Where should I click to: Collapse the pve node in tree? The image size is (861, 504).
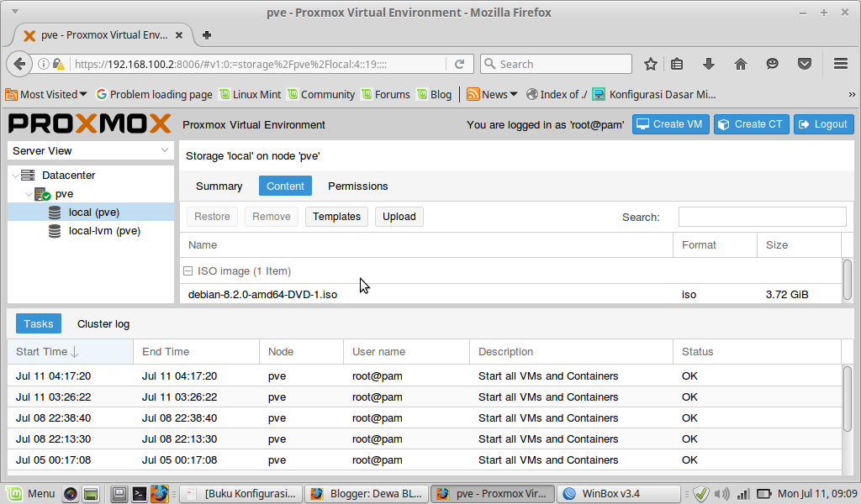pyautogui.click(x=29, y=194)
